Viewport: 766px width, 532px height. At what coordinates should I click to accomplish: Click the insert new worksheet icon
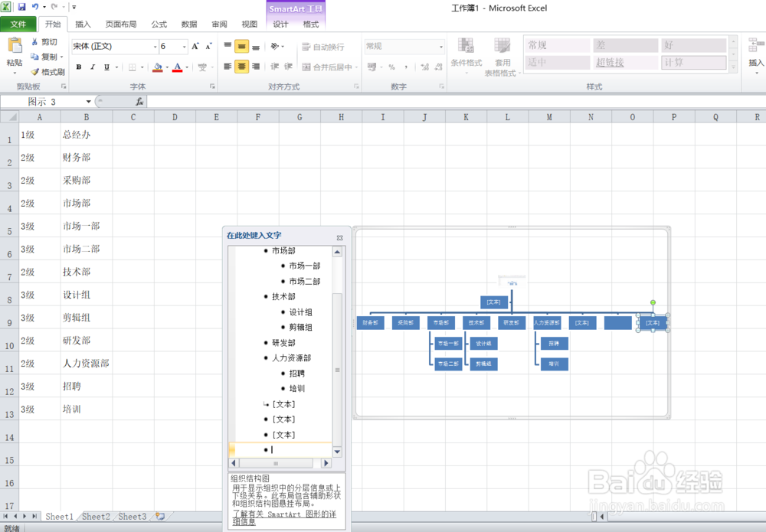click(160, 517)
